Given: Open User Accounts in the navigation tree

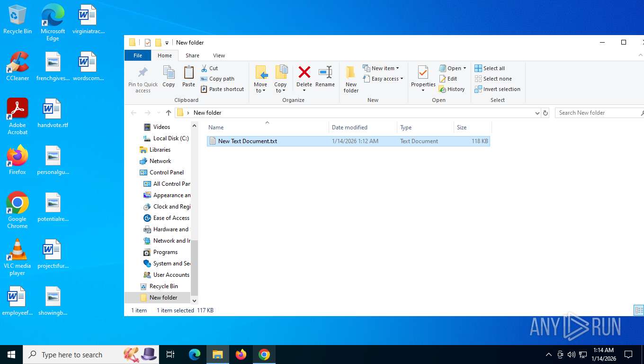Looking at the screenshot, I should point(171,275).
